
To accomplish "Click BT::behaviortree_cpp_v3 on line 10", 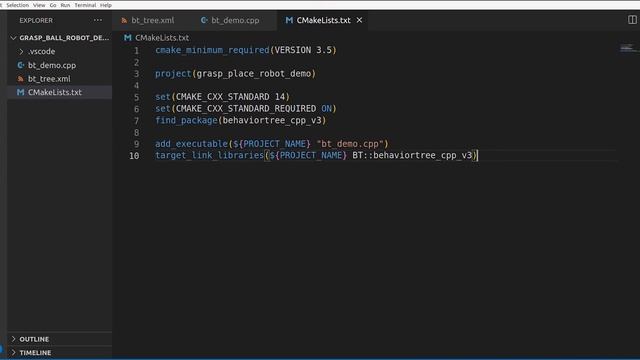I will pos(412,156).
